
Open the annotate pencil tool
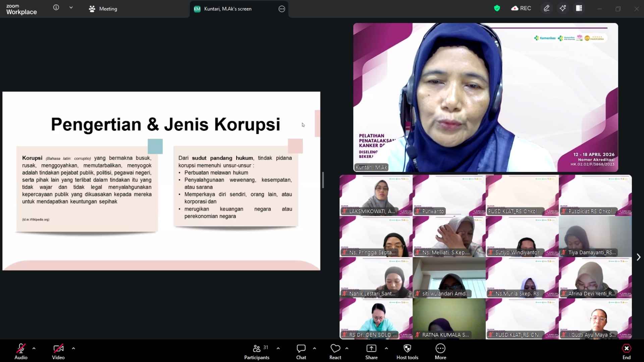click(546, 8)
